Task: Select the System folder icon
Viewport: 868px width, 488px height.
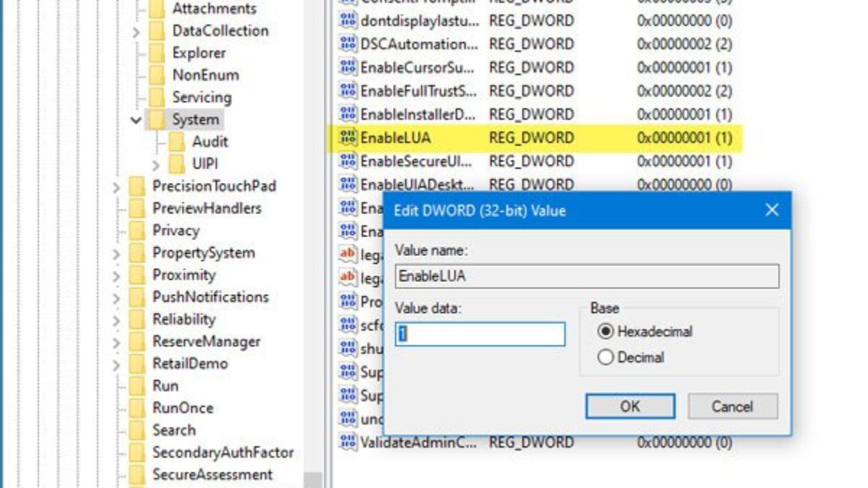Action: point(156,120)
